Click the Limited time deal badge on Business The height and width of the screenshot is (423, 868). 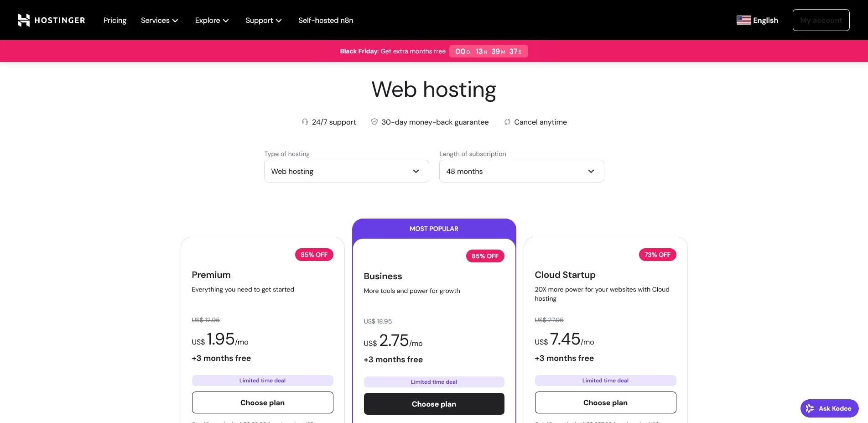pyautogui.click(x=433, y=382)
